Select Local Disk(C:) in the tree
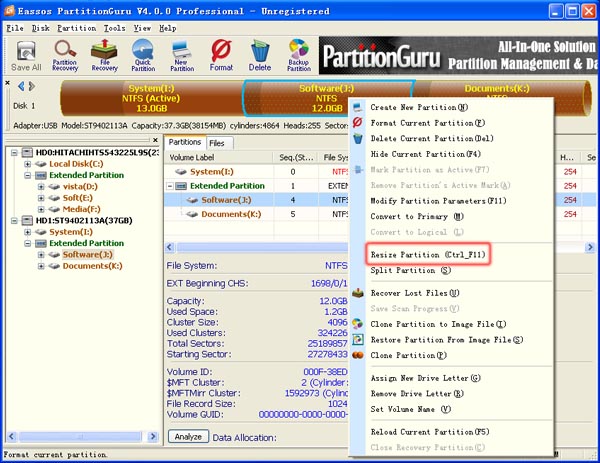The width and height of the screenshot is (600, 463). (x=76, y=164)
